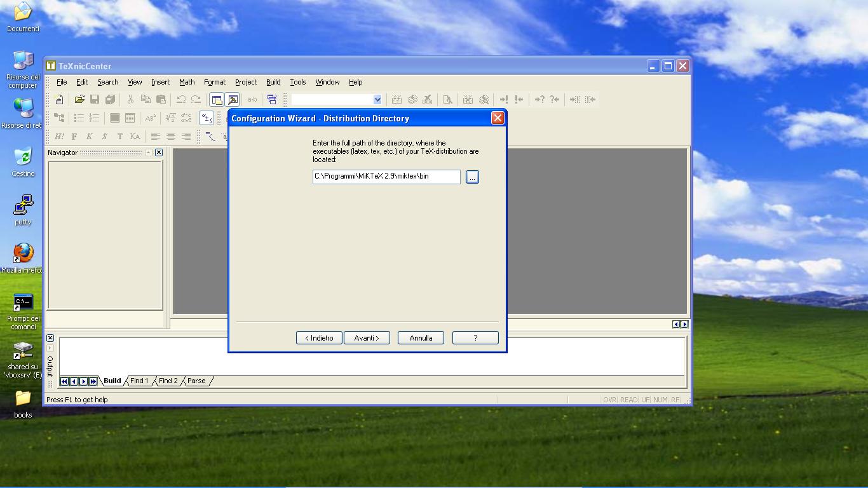Click the Cut scissors icon

(x=130, y=99)
